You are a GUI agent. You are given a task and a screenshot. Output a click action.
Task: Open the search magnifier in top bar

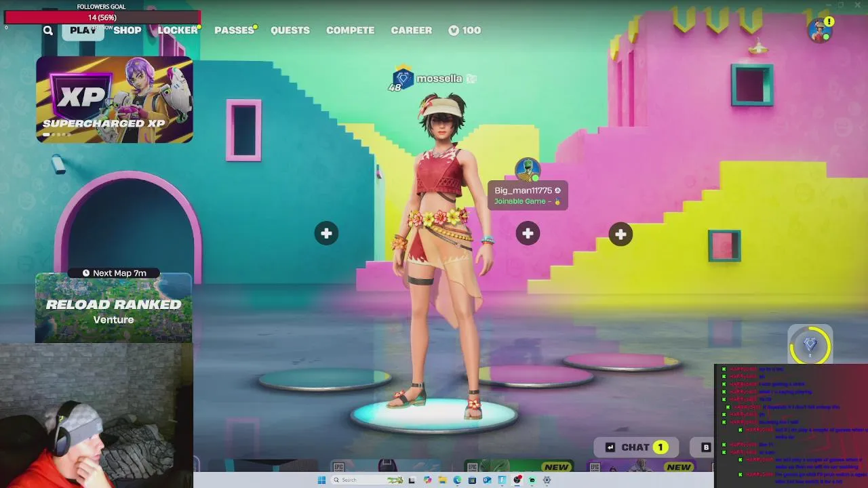(x=47, y=30)
